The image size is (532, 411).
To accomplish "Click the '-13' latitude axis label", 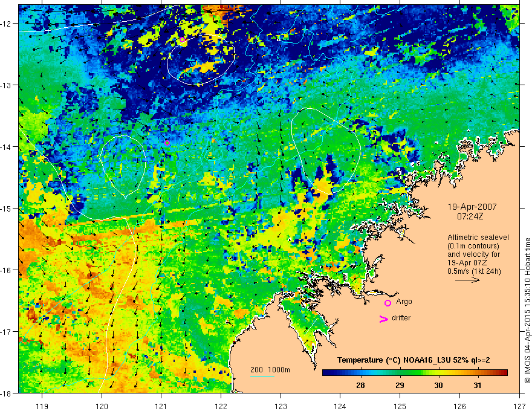I will (6, 85).
